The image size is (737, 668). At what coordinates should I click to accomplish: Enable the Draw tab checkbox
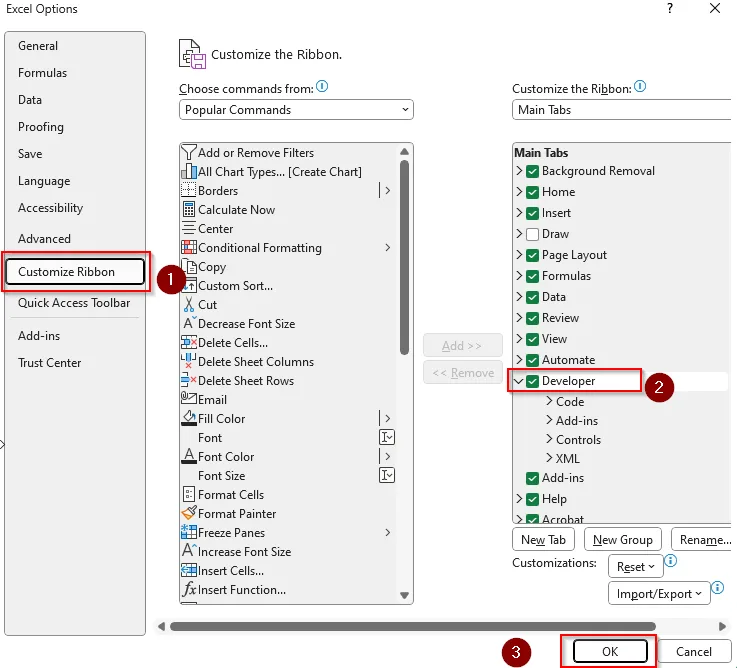[532, 234]
